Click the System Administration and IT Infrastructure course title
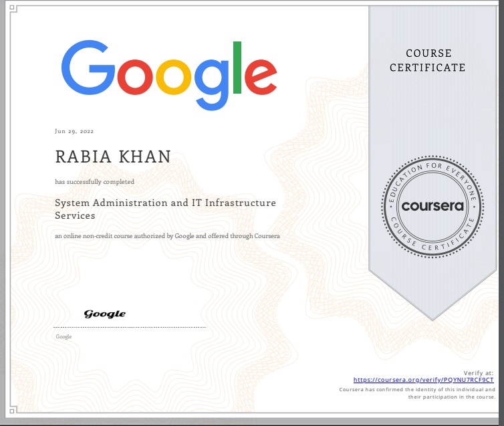Image resolution: width=504 pixels, height=426 pixels. click(165, 209)
